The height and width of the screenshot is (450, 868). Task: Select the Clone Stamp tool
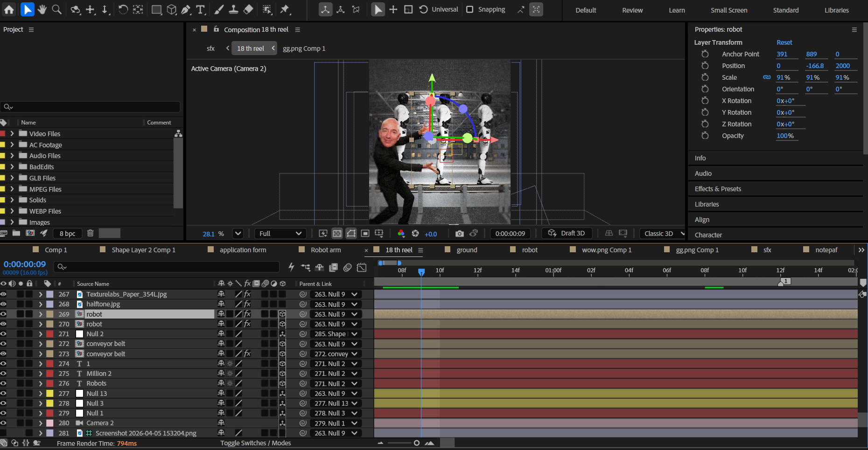tap(234, 9)
